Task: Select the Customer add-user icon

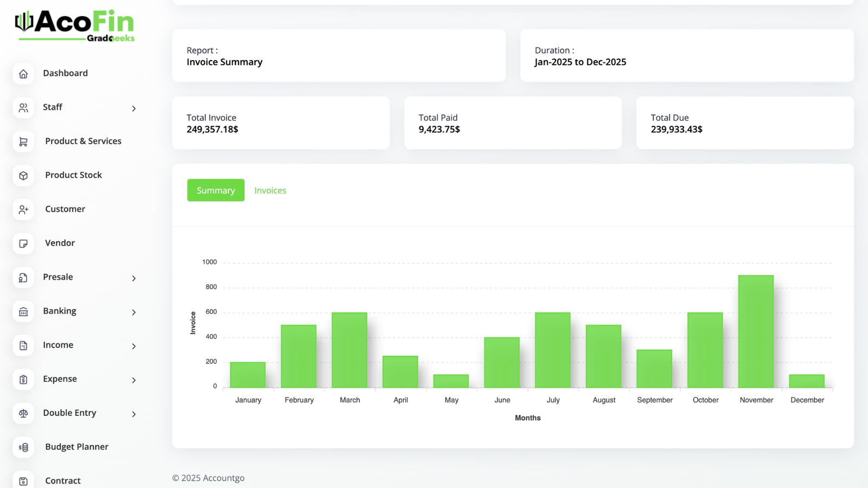Action: point(23,209)
